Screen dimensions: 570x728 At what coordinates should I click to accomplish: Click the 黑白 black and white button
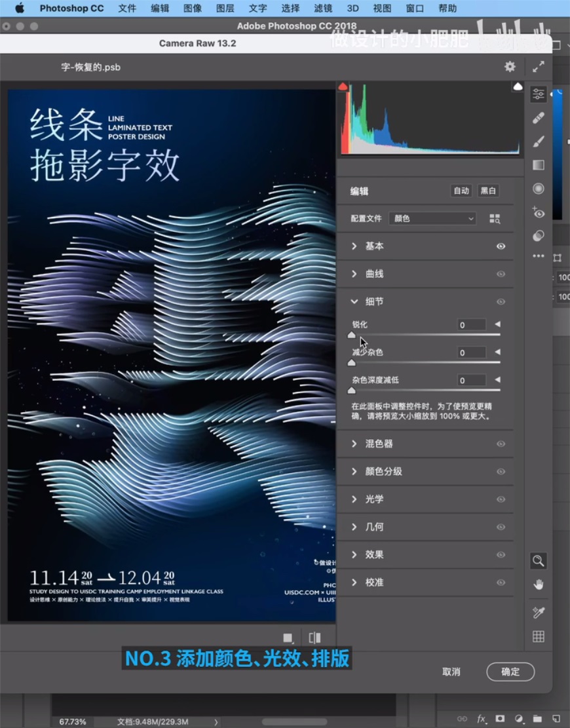tap(488, 191)
